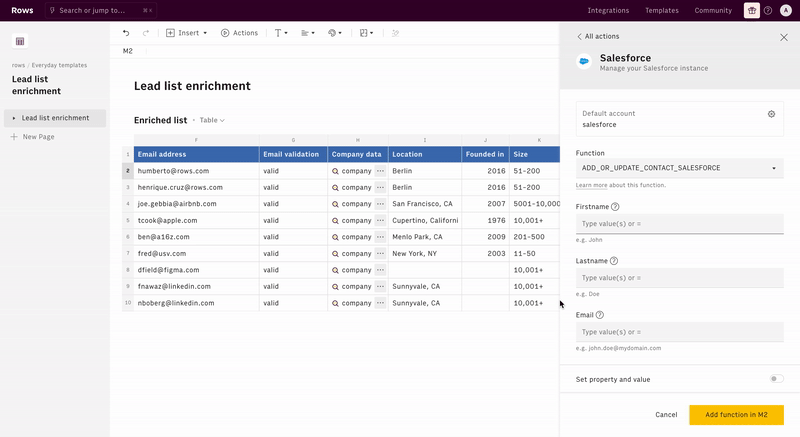Select the cell Cupertino, Californi
800x437 pixels.
coord(425,220)
